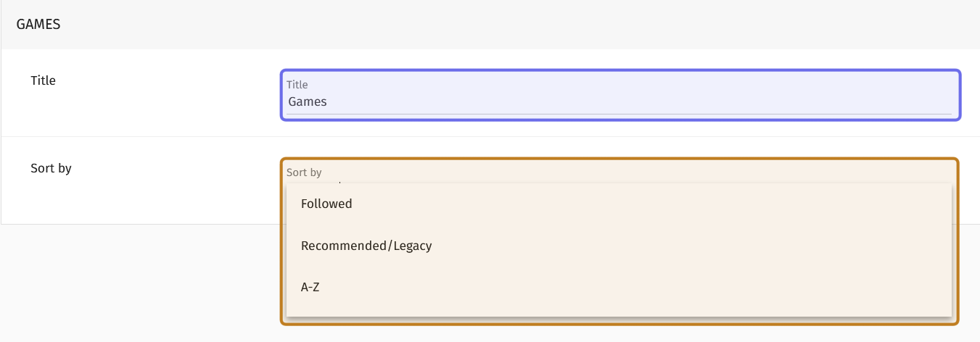Click the Sort by row label on left
This screenshot has height=342, width=980.
point(51,168)
